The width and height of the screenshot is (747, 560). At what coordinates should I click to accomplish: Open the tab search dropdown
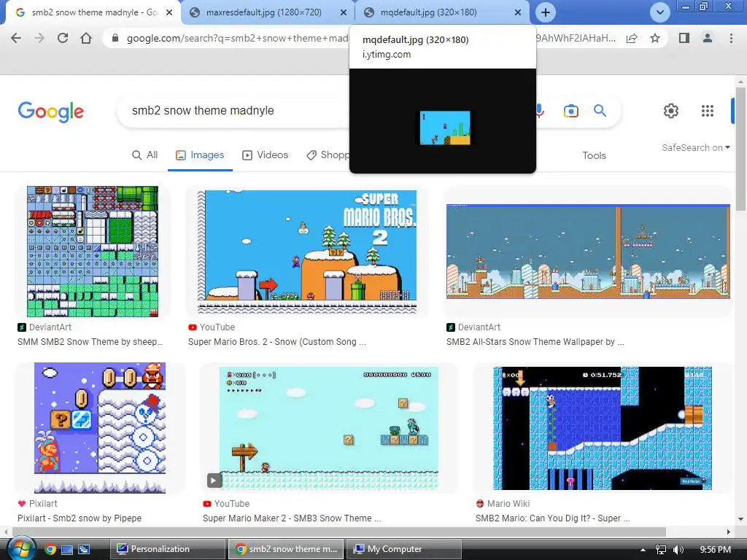pos(659,12)
